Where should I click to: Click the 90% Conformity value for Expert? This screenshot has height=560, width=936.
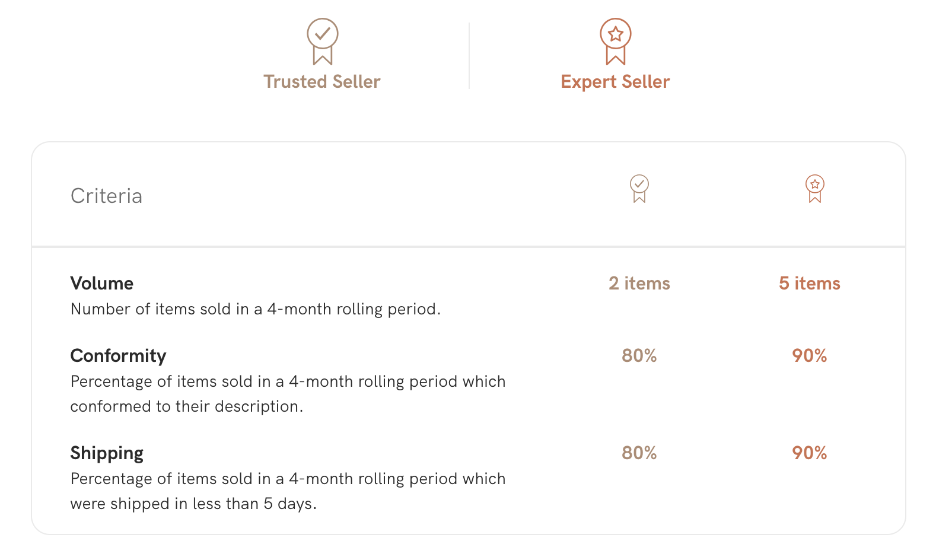click(x=810, y=355)
